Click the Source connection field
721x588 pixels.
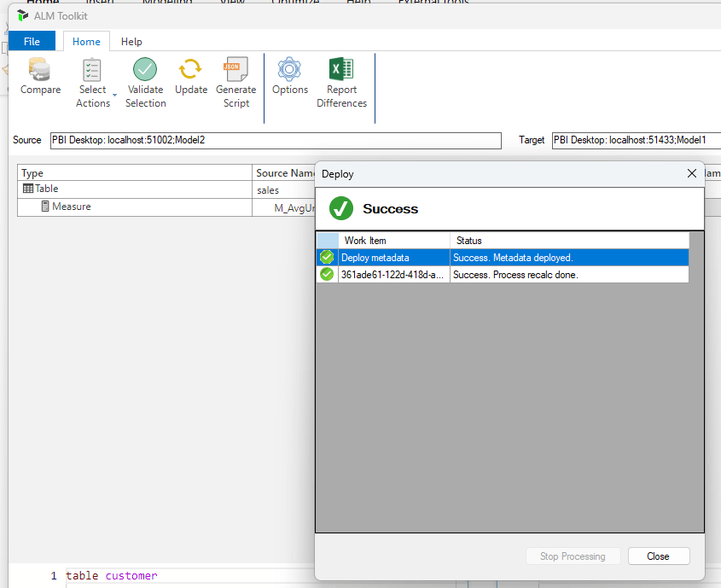tap(273, 140)
